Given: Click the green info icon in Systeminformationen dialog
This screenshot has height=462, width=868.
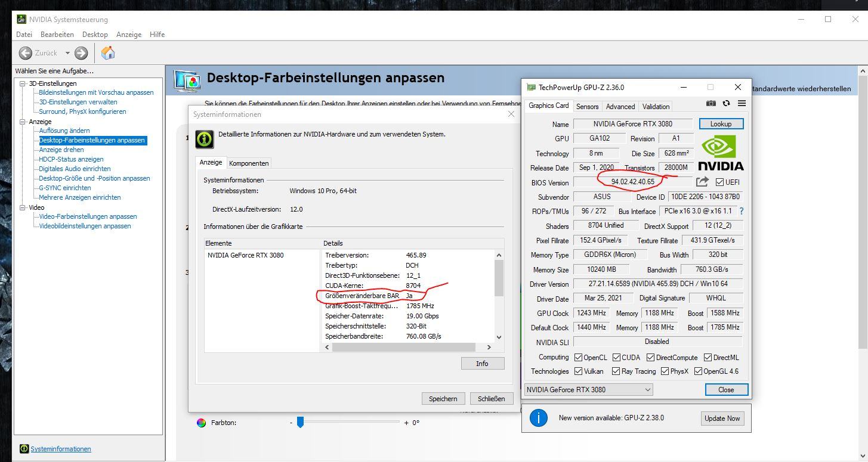Looking at the screenshot, I should point(205,139).
